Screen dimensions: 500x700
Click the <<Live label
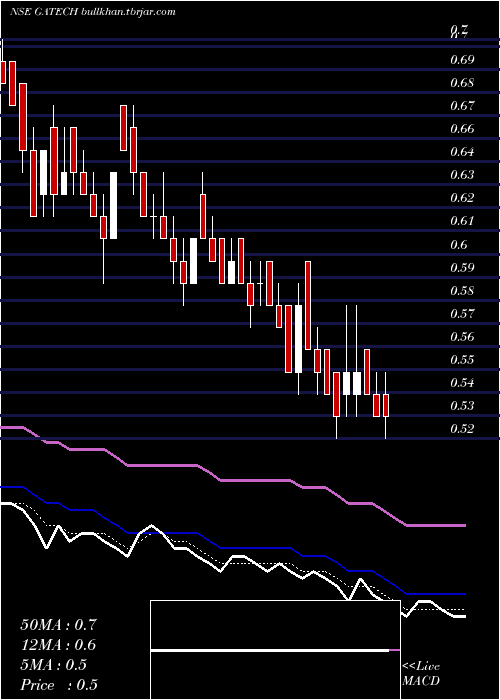tap(421, 667)
